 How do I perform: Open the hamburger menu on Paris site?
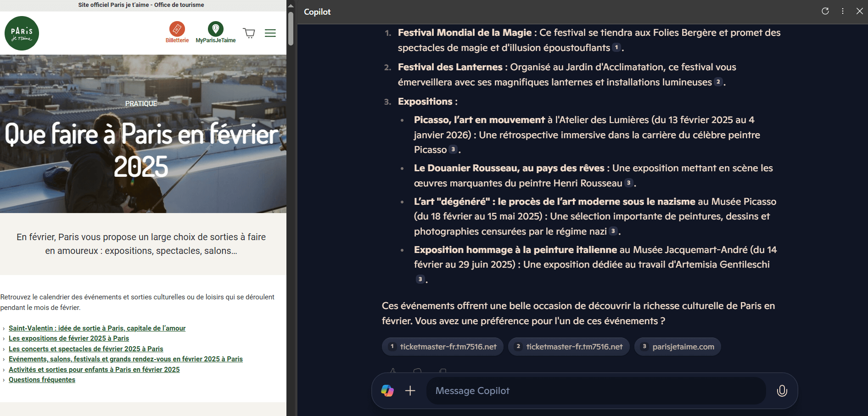(x=270, y=33)
